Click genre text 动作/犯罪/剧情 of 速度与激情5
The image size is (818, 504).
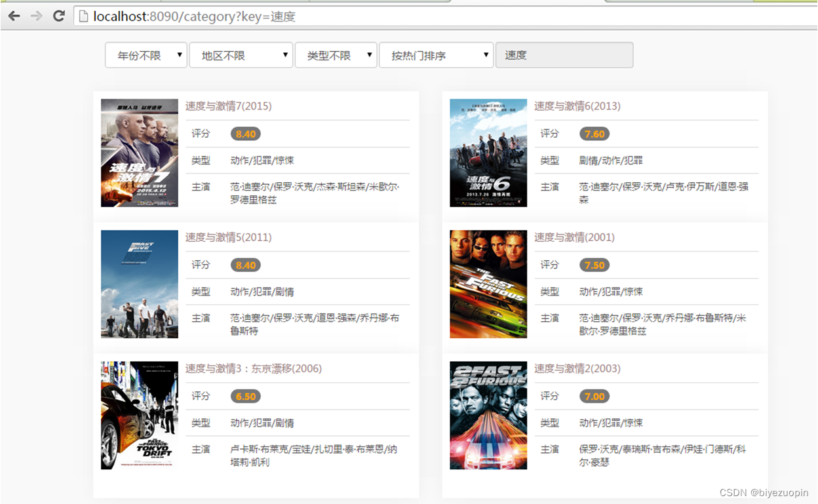(x=262, y=292)
